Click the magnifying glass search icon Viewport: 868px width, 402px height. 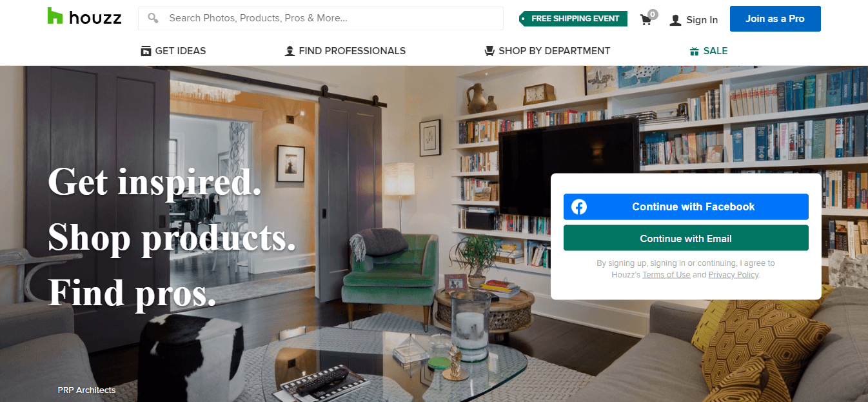pos(153,18)
